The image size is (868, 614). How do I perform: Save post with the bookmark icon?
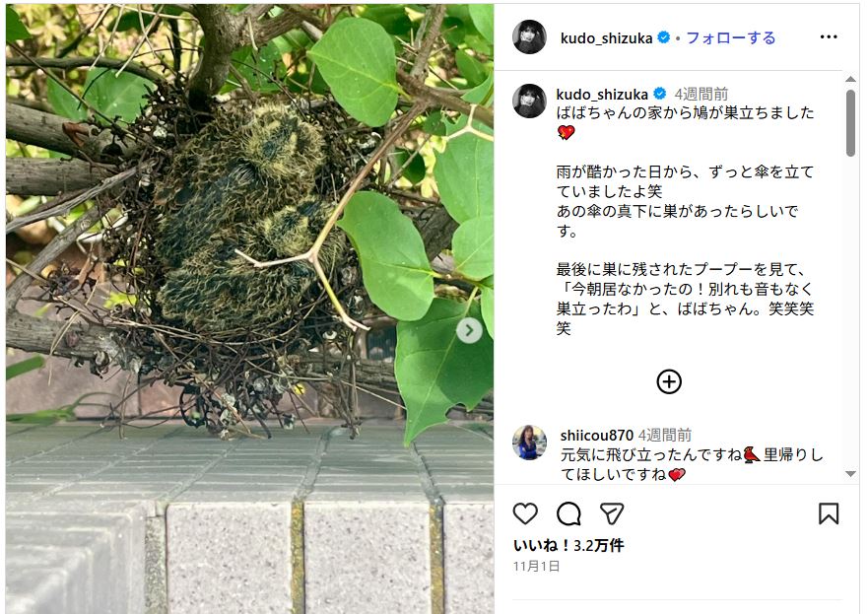click(x=829, y=513)
